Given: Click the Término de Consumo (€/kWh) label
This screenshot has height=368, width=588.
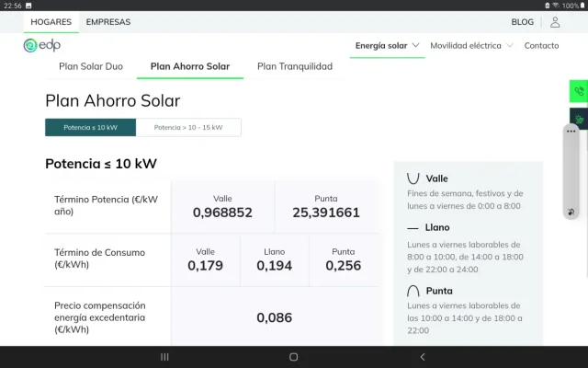Looking at the screenshot, I should (100, 259).
